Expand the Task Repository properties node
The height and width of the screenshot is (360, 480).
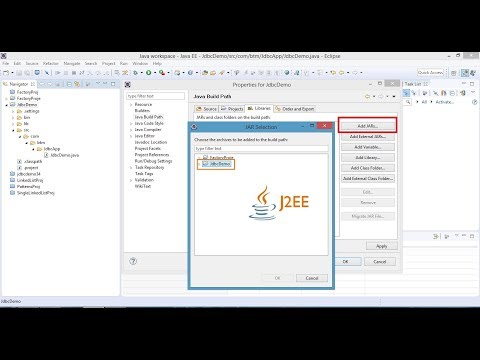click(x=131, y=167)
